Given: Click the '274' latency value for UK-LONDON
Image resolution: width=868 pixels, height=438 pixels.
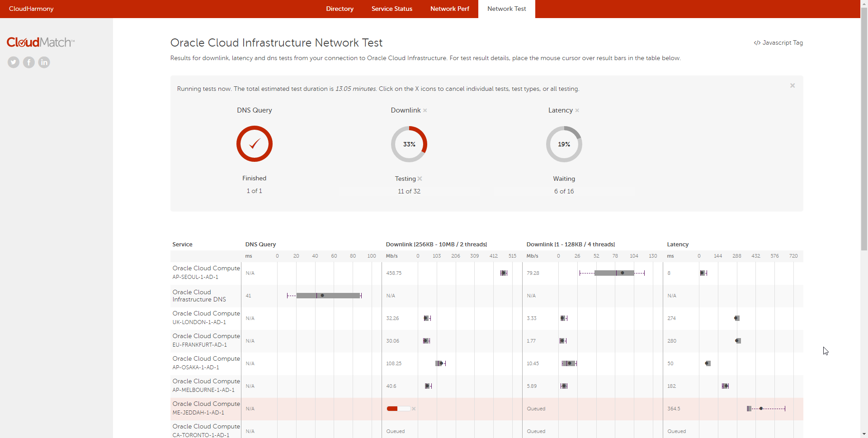Looking at the screenshot, I should click(671, 318).
